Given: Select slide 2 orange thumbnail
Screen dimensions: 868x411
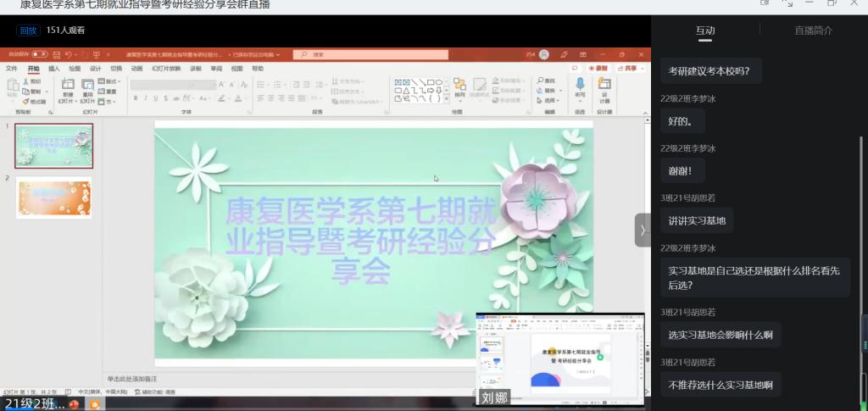Looking at the screenshot, I should (x=53, y=197).
